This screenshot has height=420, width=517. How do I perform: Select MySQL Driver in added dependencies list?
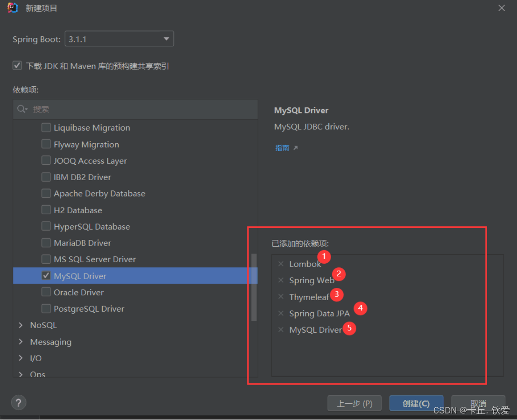pyautogui.click(x=316, y=330)
